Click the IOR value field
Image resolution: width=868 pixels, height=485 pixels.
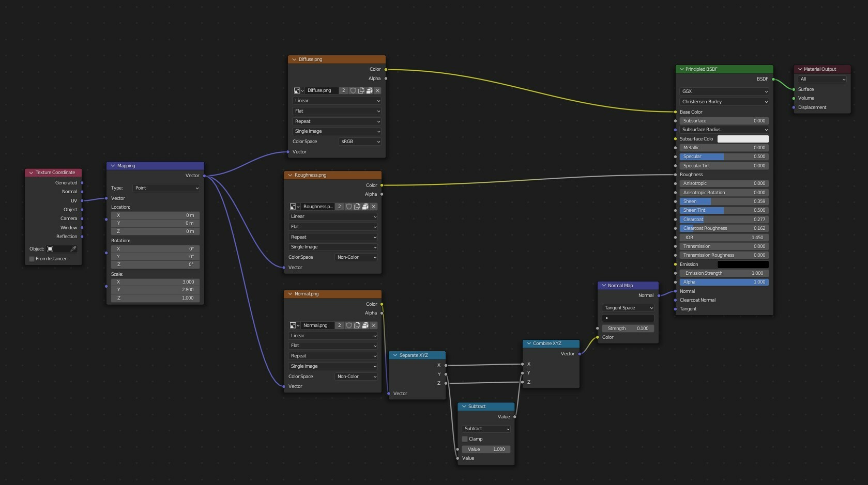tap(724, 238)
